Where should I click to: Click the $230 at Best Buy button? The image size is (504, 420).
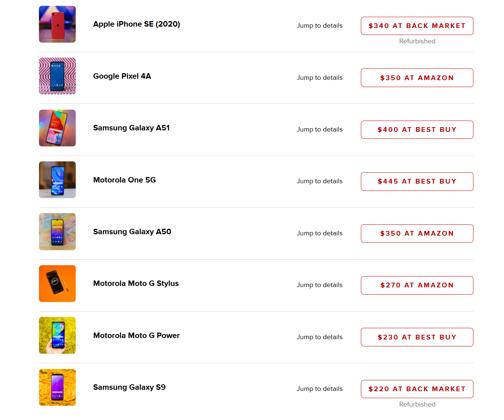(x=417, y=337)
